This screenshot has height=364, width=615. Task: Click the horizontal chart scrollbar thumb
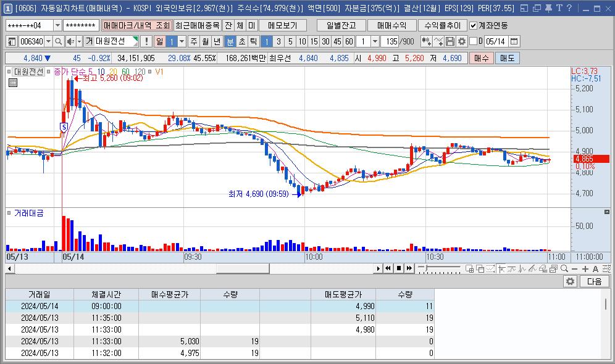click(243, 268)
